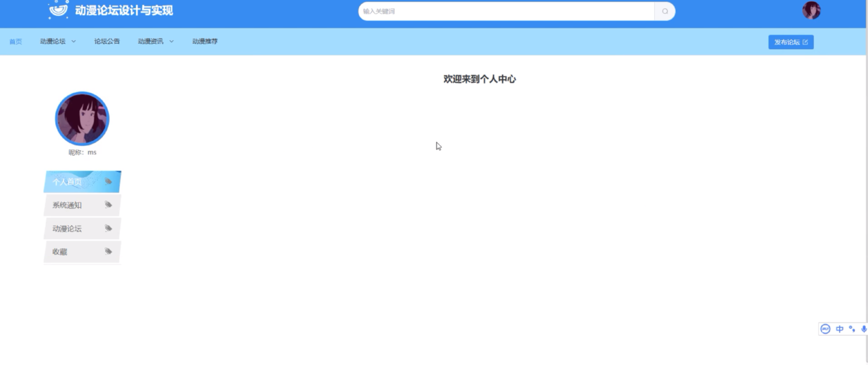Click the large profile avatar picture
The width and height of the screenshot is (868, 365).
coord(82,118)
